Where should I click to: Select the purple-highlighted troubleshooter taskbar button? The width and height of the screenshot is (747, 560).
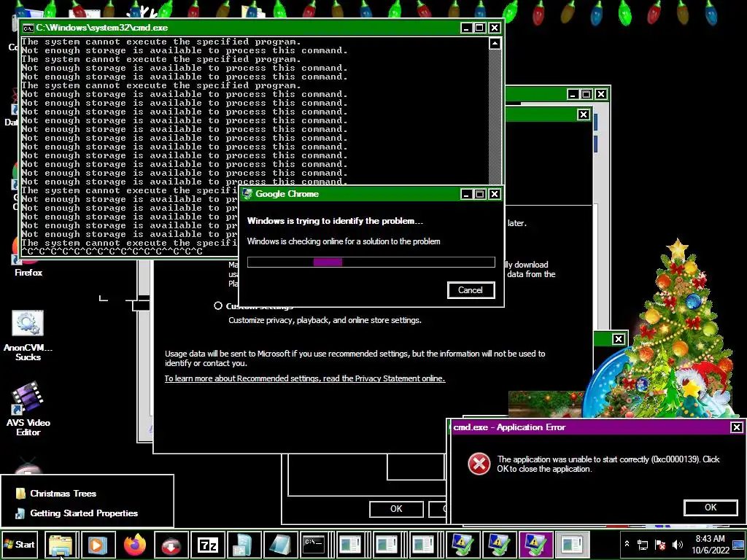[535, 544]
